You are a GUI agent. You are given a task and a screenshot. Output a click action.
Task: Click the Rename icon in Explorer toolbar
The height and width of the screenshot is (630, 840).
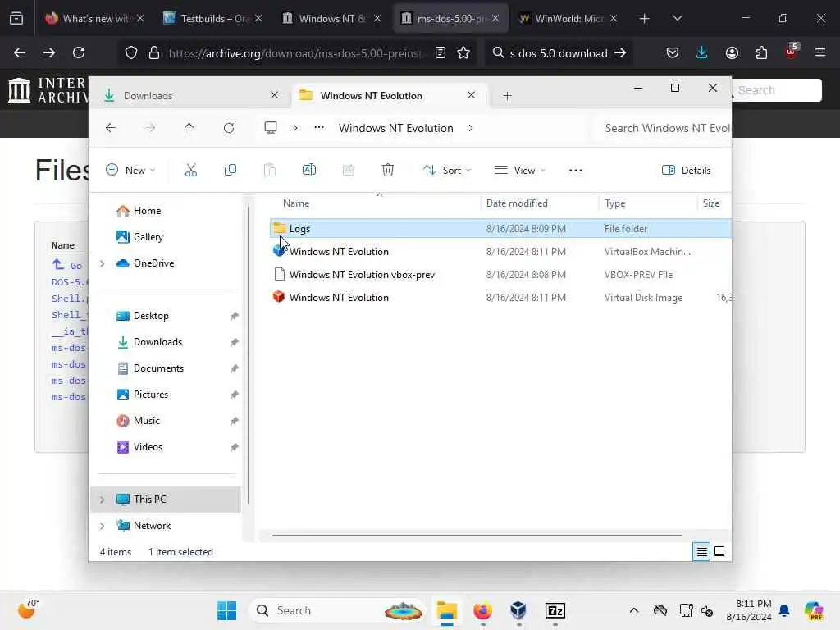pos(309,171)
